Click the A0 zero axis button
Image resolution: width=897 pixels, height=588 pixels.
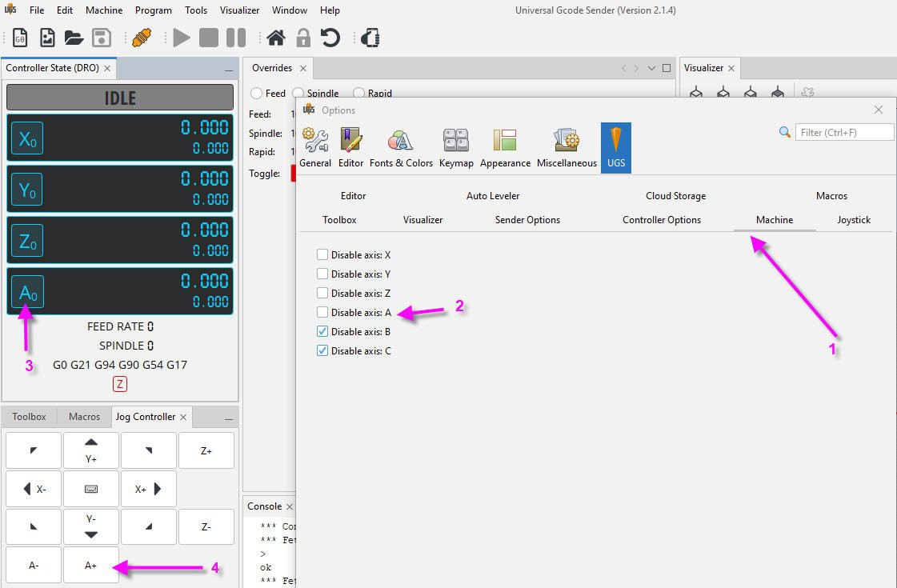click(27, 292)
